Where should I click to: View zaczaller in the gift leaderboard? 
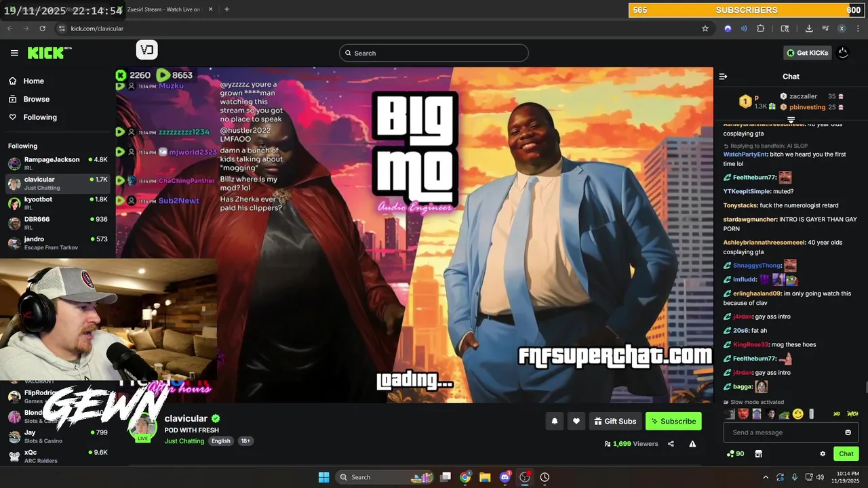click(803, 96)
